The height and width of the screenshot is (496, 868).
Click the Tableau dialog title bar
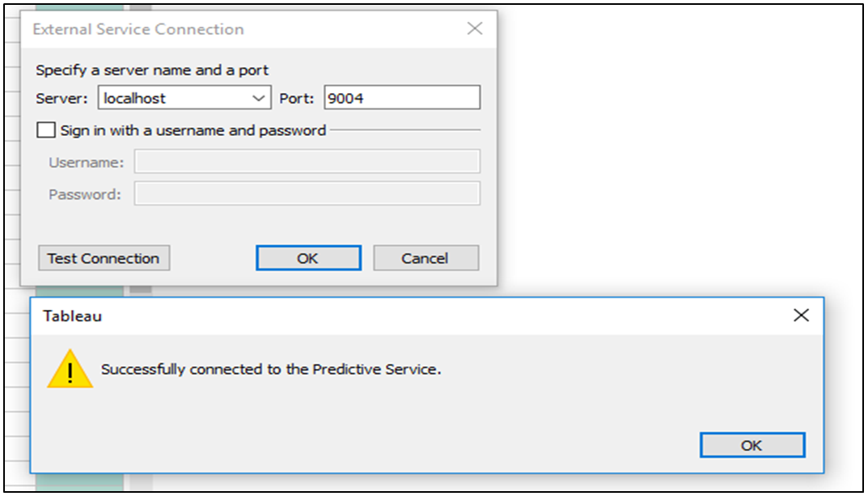coord(404,316)
